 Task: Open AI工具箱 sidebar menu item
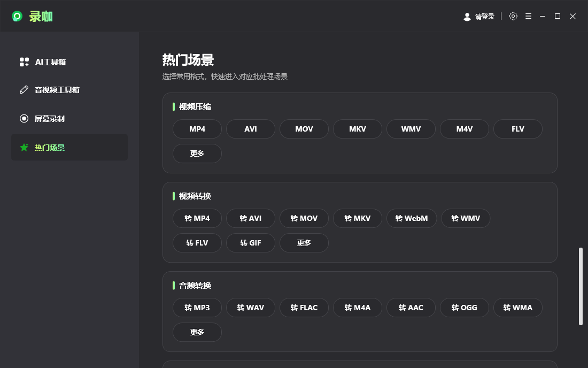69,62
